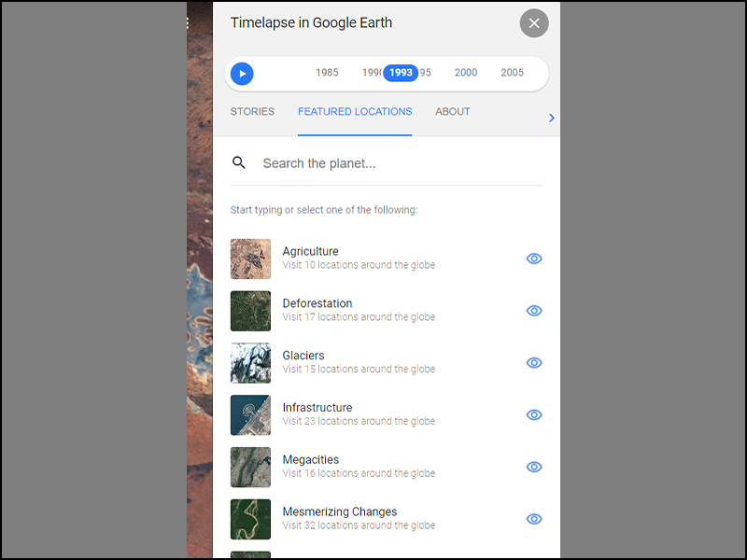This screenshot has width=747, height=560.
Task: Select the Megacities category title
Action: point(311,459)
